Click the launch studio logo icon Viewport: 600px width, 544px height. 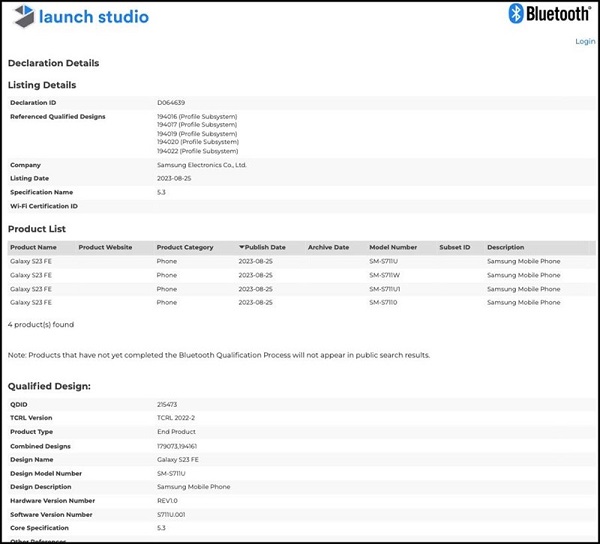tap(22, 17)
